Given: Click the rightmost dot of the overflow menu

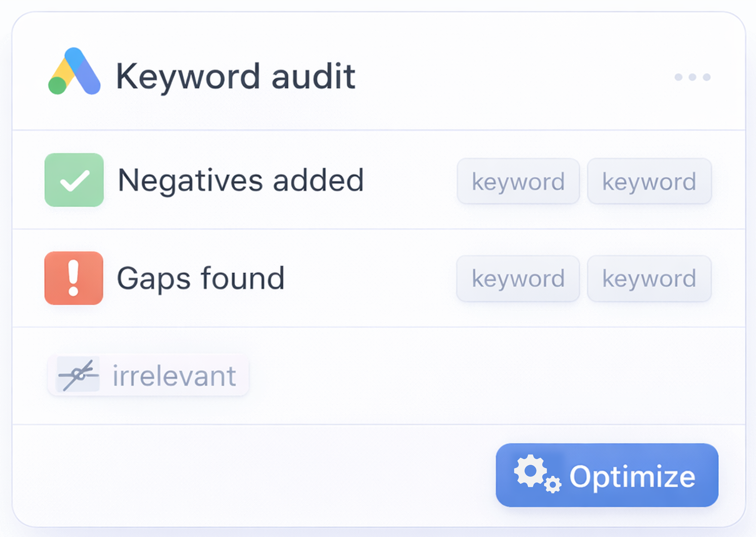Looking at the screenshot, I should pyautogui.click(x=707, y=77).
